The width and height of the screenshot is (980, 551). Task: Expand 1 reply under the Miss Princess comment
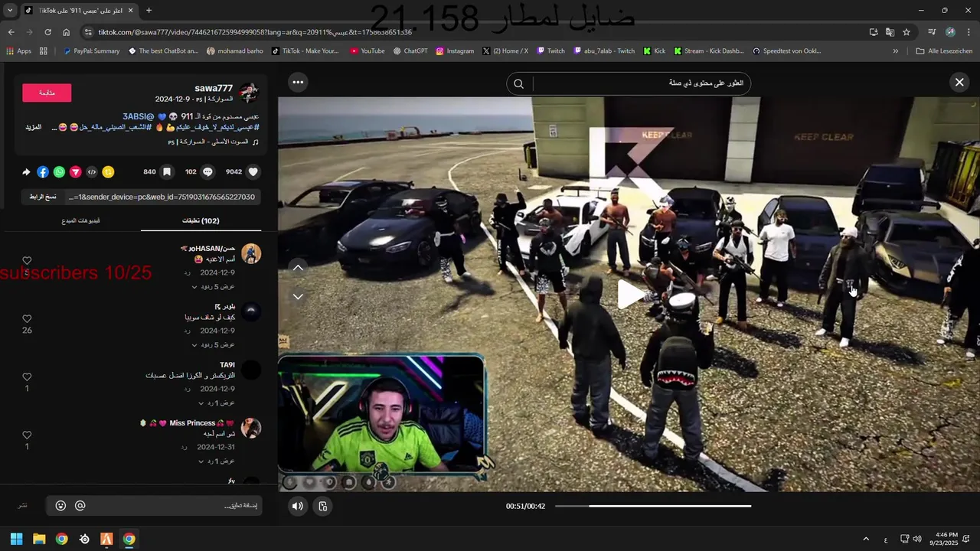click(217, 461)
